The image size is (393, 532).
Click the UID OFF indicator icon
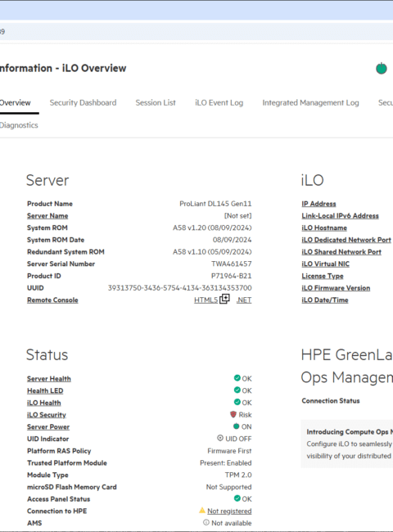pos(220,438)
